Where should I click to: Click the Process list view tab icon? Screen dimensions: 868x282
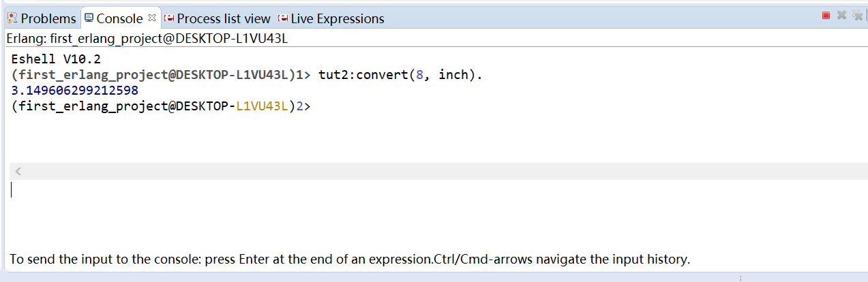(x=169, y=18)
